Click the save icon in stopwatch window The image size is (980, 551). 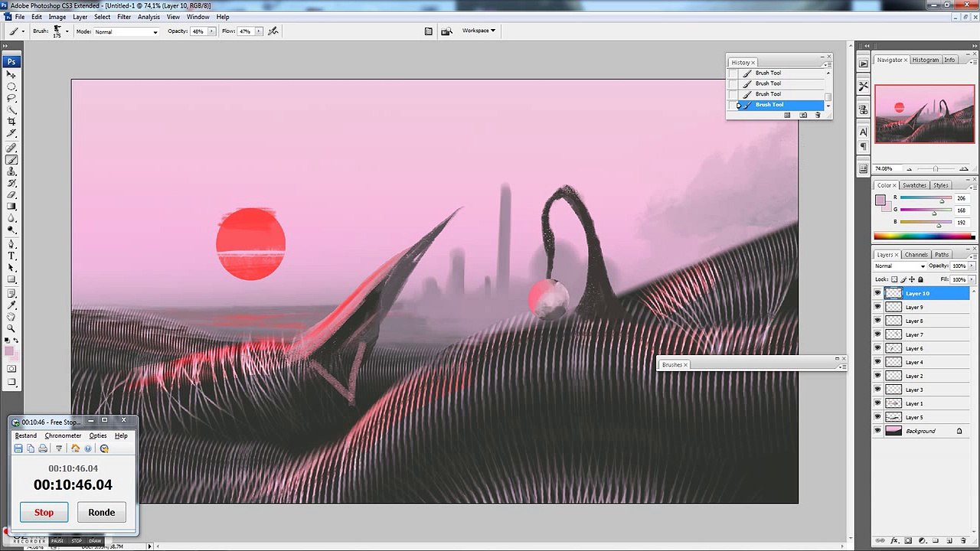18,448
